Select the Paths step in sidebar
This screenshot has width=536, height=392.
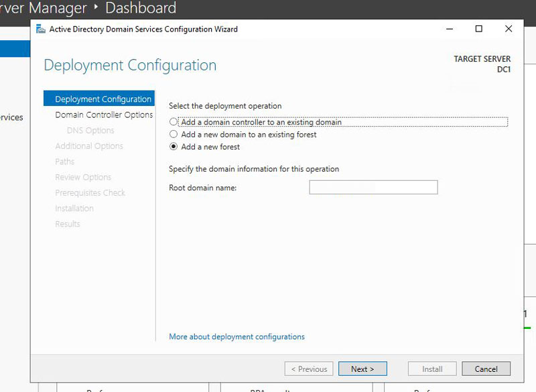tap(64, 161)
